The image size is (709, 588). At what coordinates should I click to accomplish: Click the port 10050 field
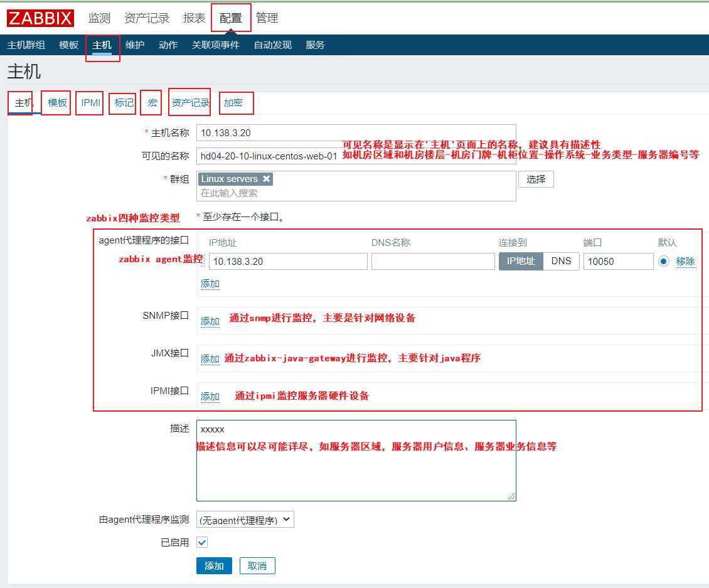click(618, 262)
